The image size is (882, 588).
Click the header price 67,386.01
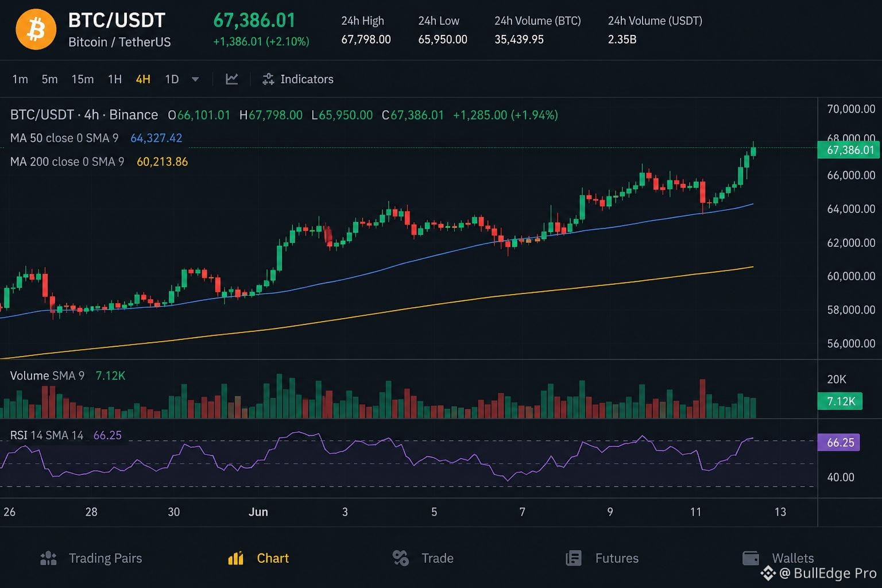point(254,21)
